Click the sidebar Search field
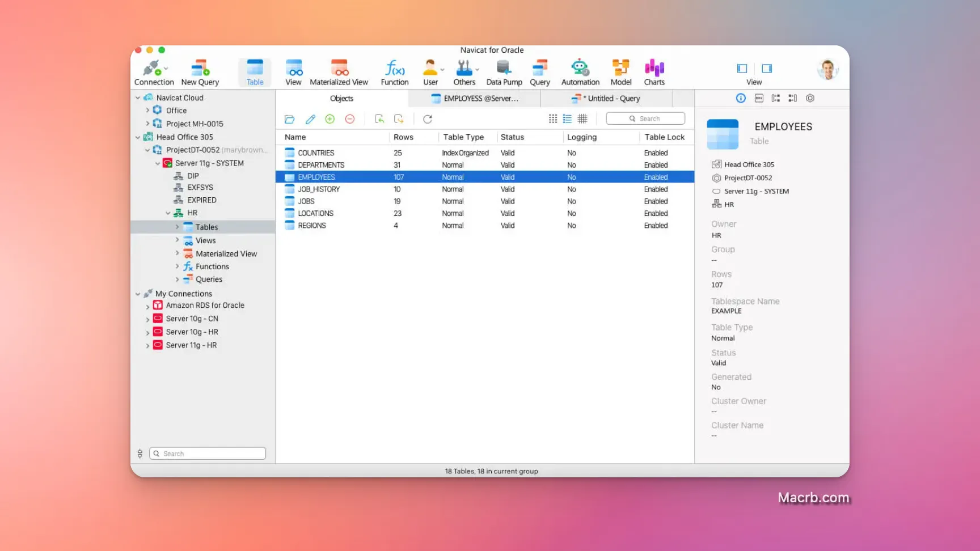This screenshot has width=980, height=551. point(208,453)
